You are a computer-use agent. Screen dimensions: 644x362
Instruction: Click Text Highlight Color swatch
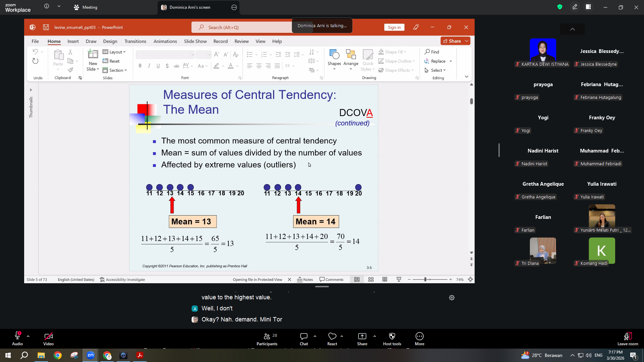pos(216,66)
